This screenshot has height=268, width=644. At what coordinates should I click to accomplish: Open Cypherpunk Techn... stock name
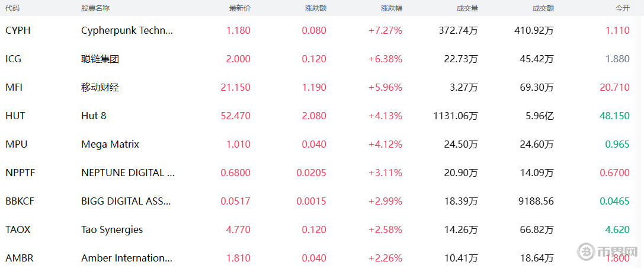(127, 30)
